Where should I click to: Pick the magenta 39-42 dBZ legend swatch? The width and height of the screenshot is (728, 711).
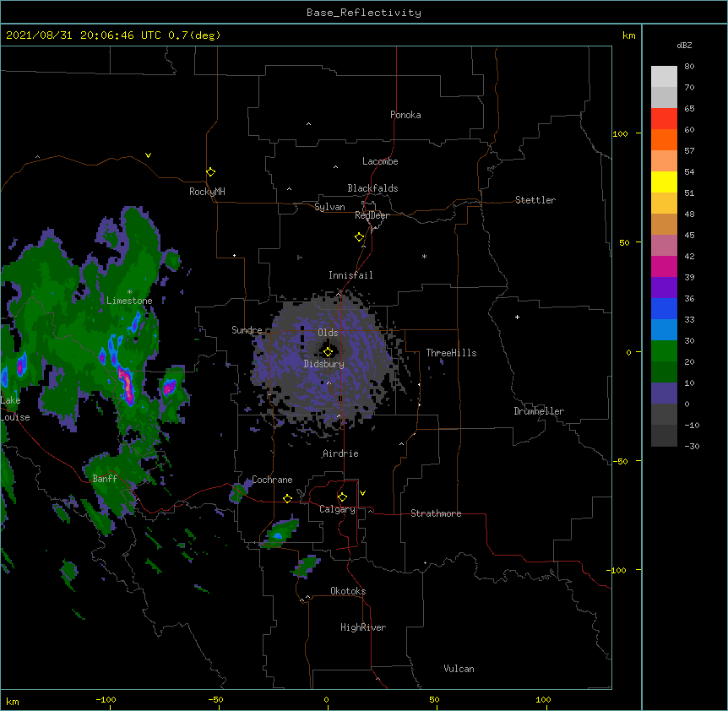coord(664,266)
